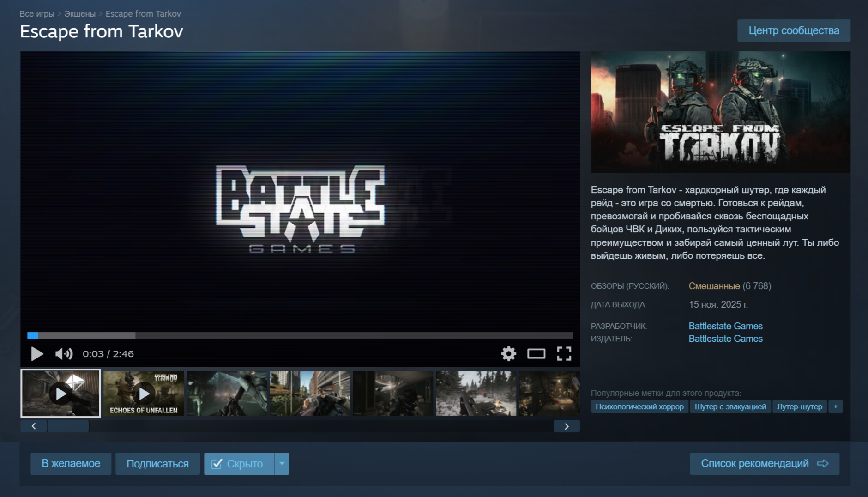Open Экшены breadcrumb category
Viewport: 868px width, 497px height.
79,14
